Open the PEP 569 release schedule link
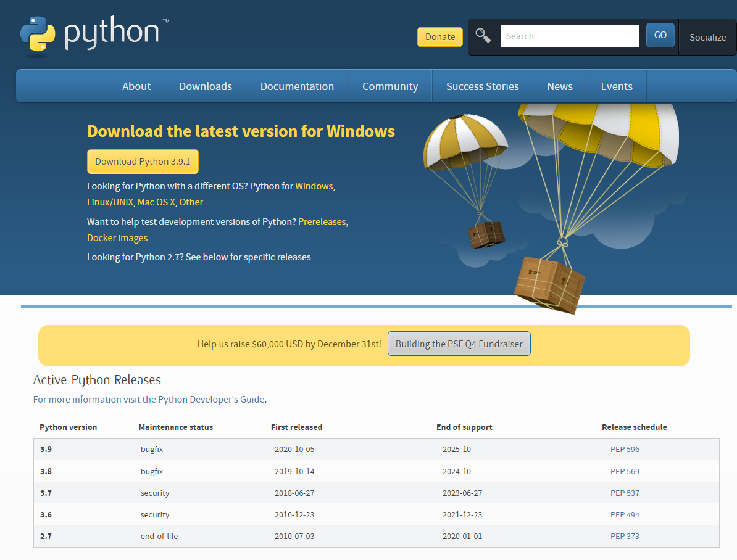The image size is (737, 560). click(625, 472)
